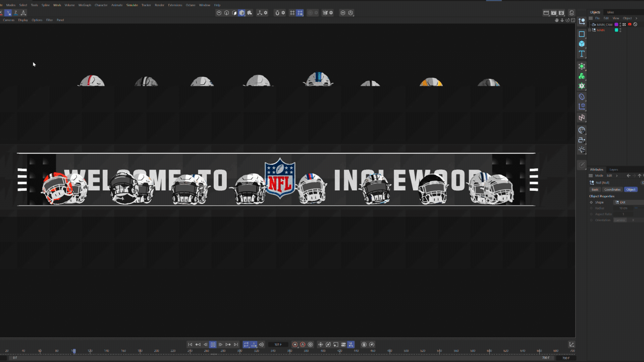Toggle position keyframe recording
644x362 pixels.
(x=321, y=345)
